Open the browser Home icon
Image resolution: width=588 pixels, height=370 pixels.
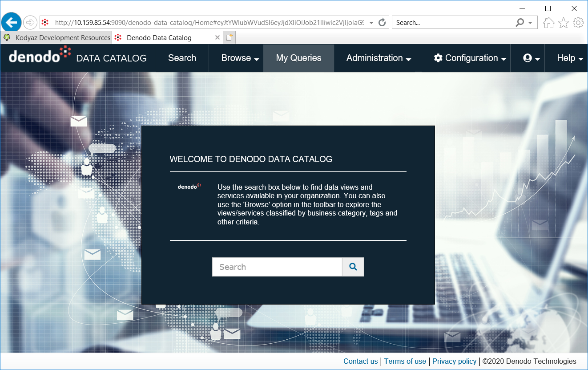pos(549,22)
